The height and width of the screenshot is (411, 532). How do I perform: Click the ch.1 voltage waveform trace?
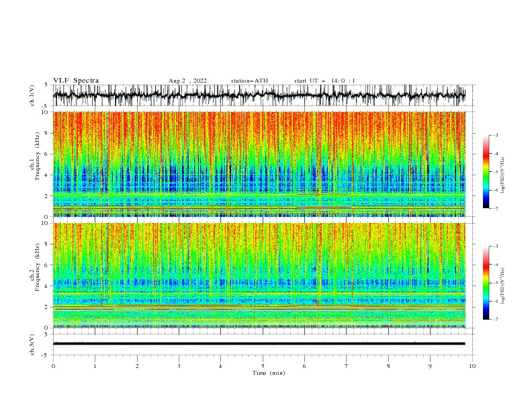[259, 95]
